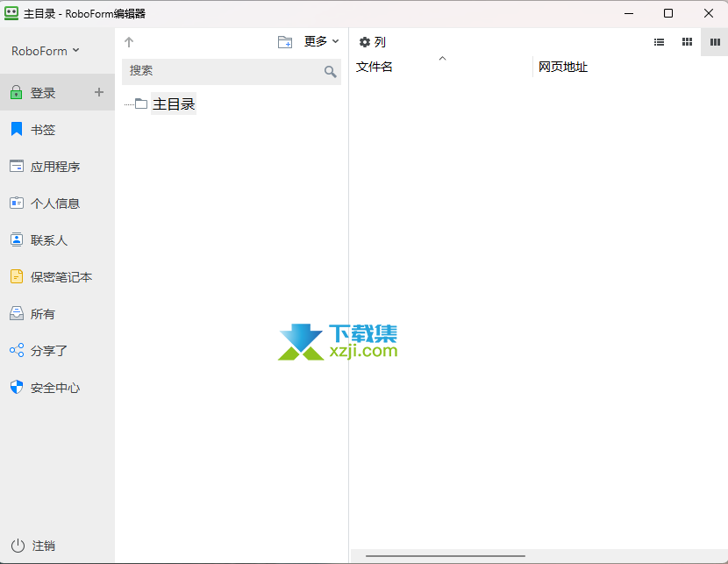Switch to list view icon
Image resolution: width=728 pixels, height=564 pixels.
659,42
